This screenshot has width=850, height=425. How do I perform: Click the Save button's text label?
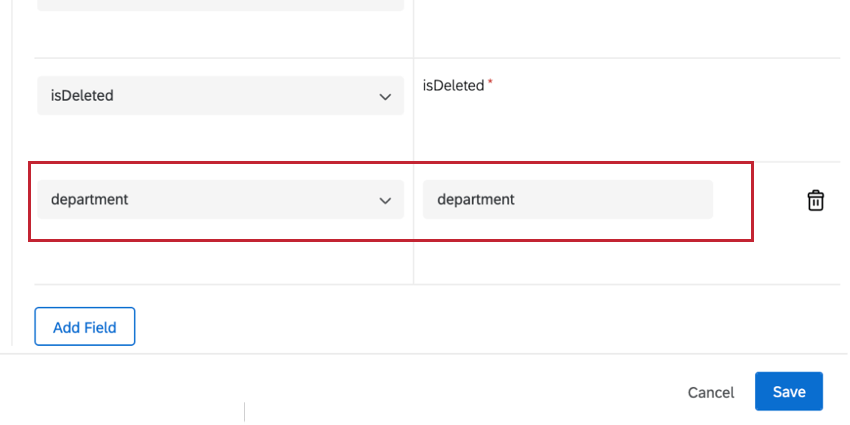(x=789, y=391)
